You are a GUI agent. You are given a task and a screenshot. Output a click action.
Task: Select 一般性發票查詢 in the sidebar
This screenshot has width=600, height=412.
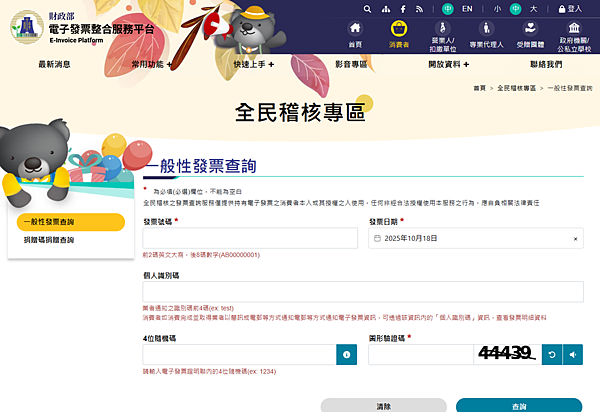pyautogui.click(x=71, y=222)
